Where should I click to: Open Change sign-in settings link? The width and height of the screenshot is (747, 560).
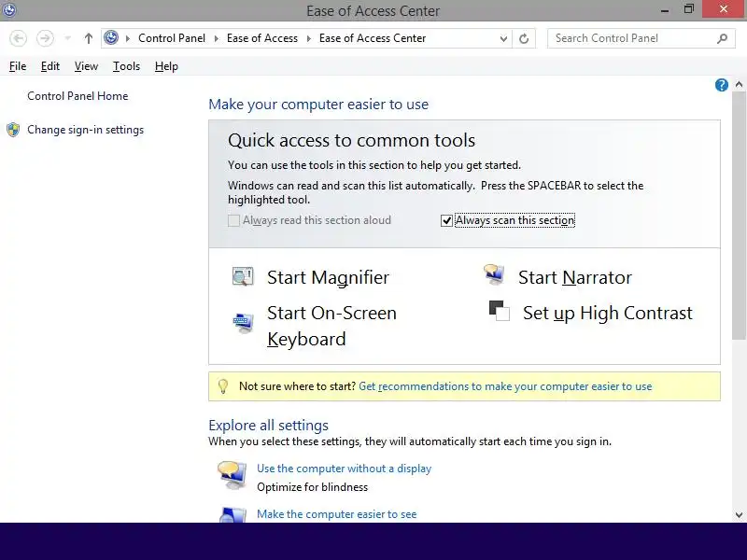(85, 130)
